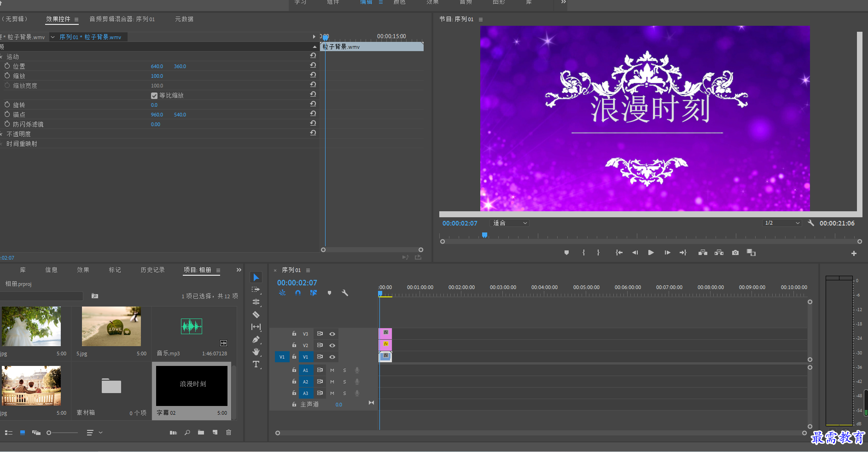Screen dimensions: 868x452
Task: Click search icon in project panel footer
Action: click(187, 433)
